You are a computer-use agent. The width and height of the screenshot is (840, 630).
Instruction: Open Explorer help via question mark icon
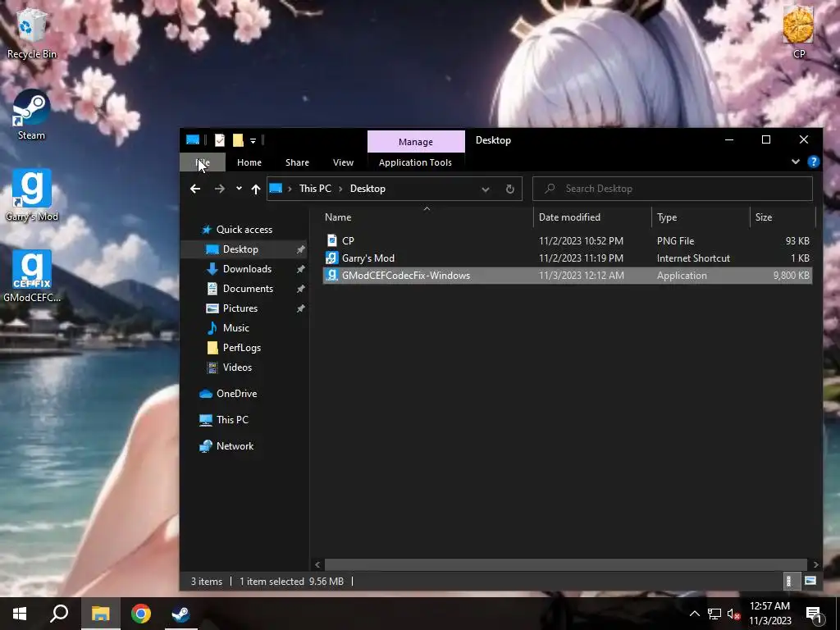click(x=813, y=162)
